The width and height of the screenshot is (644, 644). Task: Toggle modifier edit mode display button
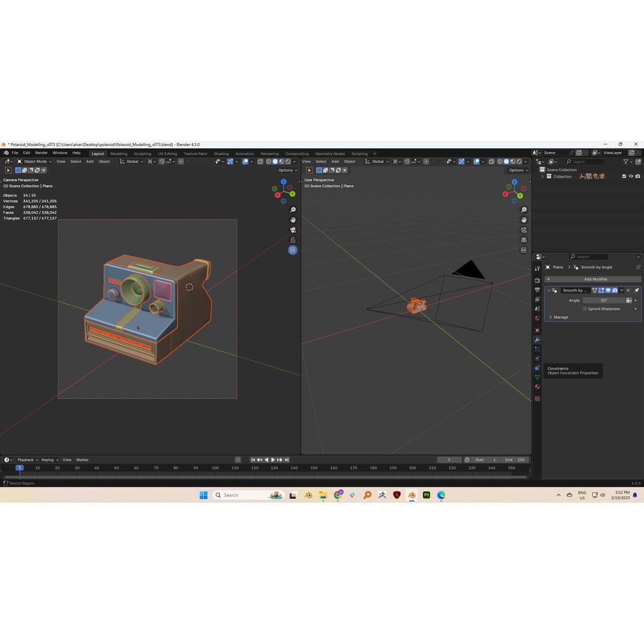601,290
